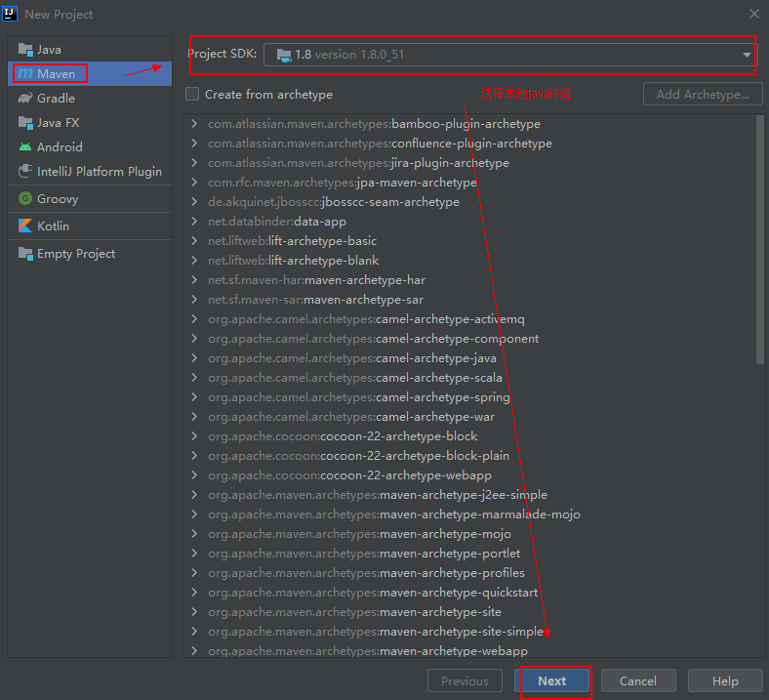The image size is (769, 700).
Task: Select maven-archetype-mojo row
Action: [x=470, y=534]
